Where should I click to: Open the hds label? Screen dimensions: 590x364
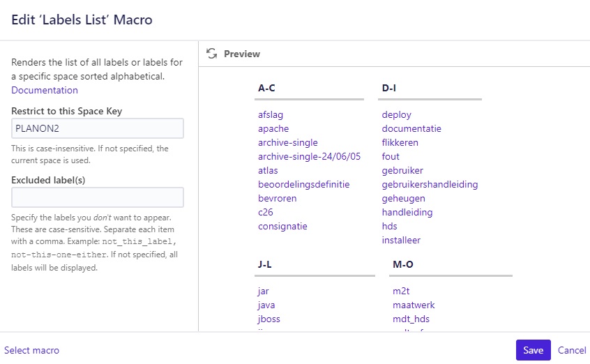tap(389, 226)
